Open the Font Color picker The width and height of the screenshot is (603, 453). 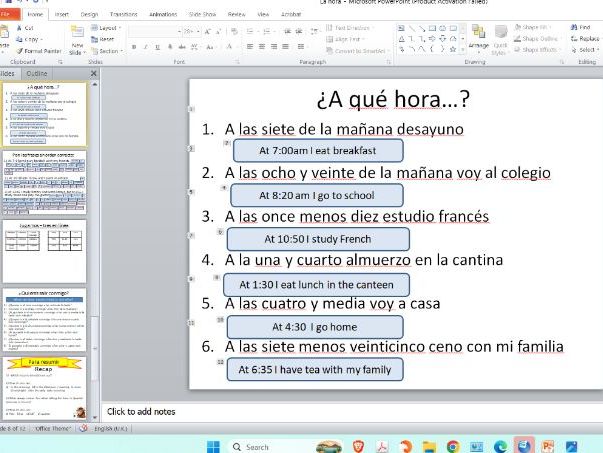pos(230,47)
